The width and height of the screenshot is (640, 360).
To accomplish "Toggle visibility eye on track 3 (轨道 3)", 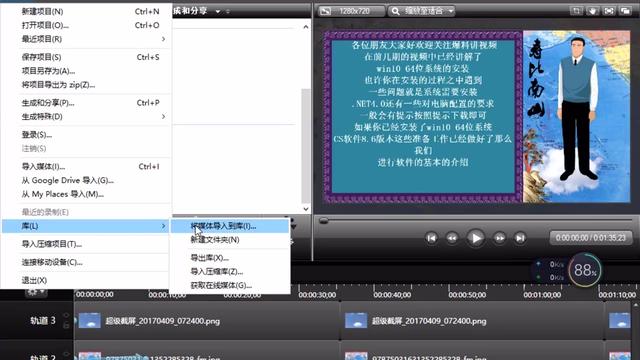I will 67,316.
